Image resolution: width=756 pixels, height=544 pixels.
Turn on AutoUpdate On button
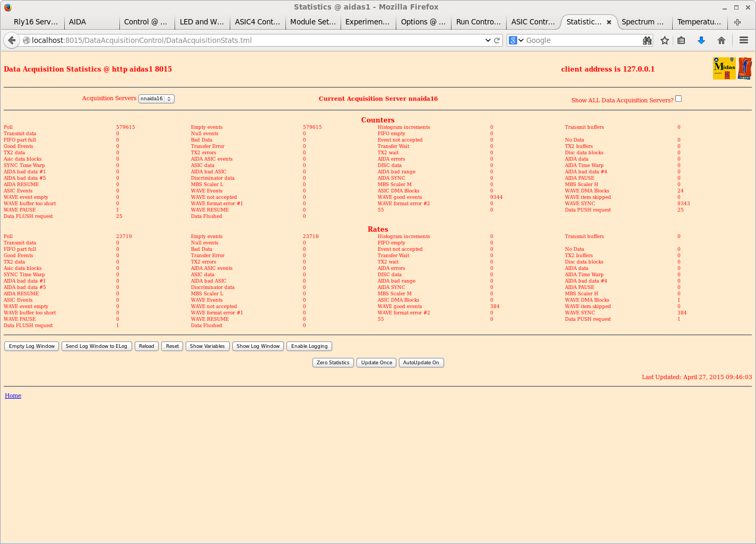coord(421,363)
